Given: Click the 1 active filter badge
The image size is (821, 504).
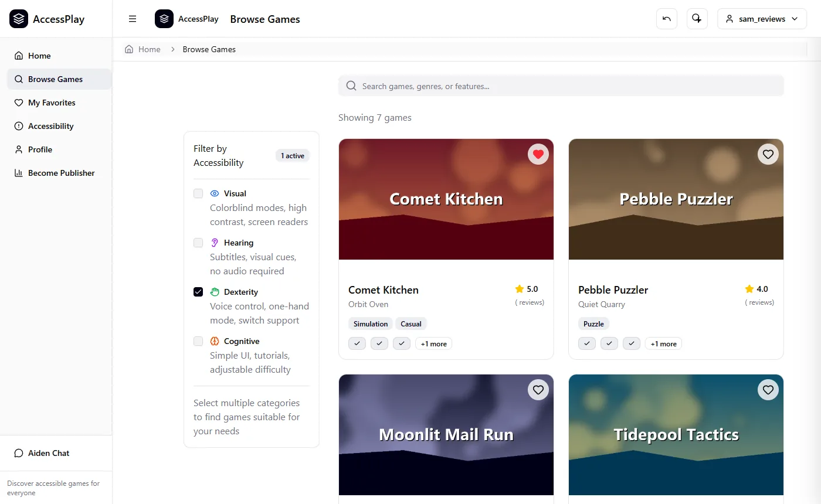Looking at the screenshot, I should (x=293, y=156).
